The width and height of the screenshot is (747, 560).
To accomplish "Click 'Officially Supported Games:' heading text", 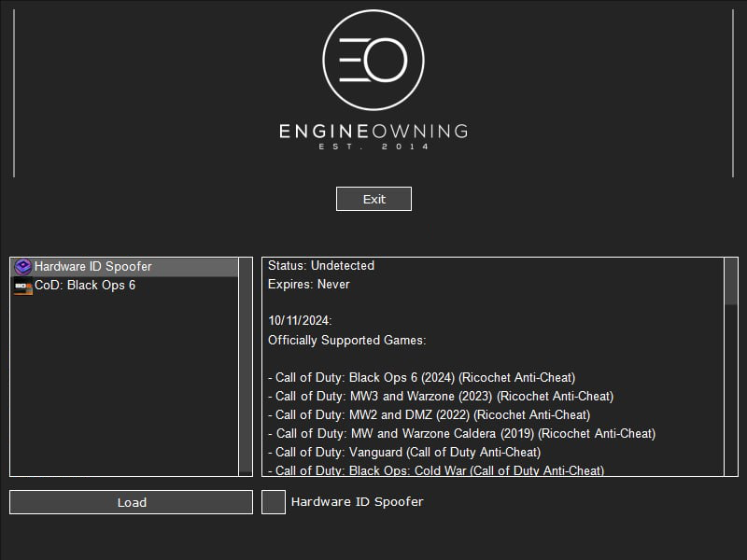I will 346,340.
